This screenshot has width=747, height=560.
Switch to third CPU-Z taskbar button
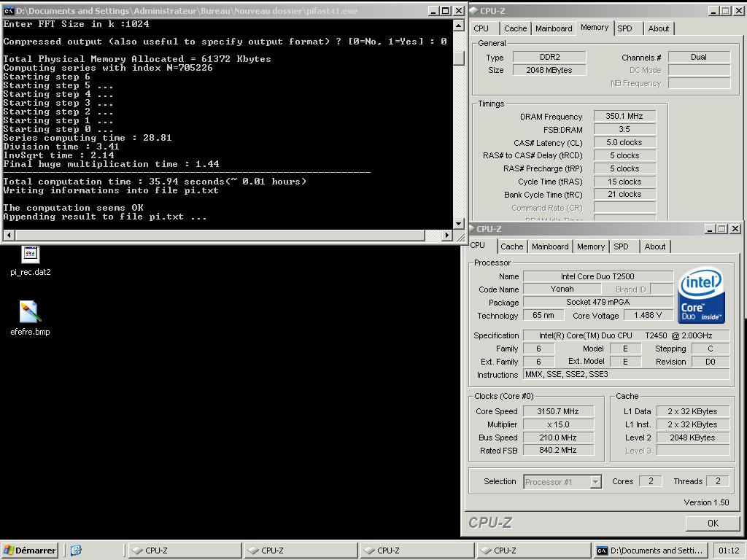[417, 551]
